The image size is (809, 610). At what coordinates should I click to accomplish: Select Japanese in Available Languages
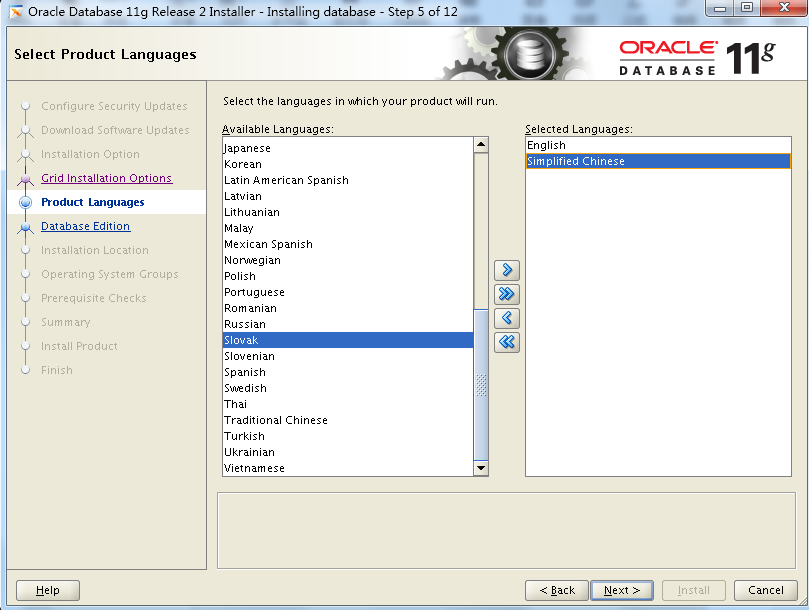(348, 148)
